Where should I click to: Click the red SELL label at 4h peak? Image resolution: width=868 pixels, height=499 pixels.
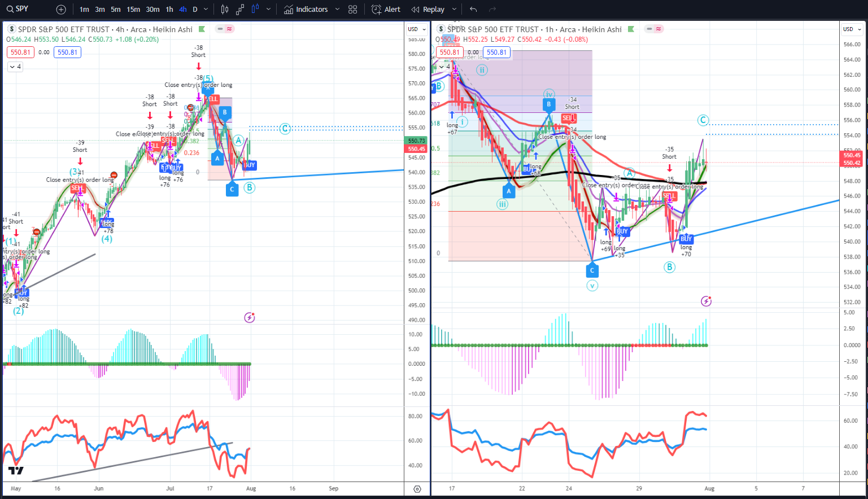tap(212, 99)
